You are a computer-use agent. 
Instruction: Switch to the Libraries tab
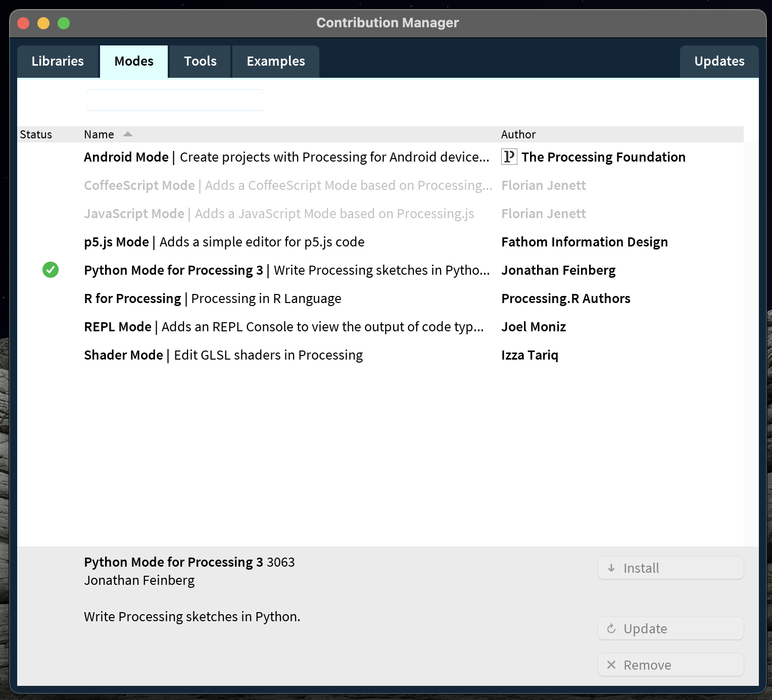pos(58,62)
